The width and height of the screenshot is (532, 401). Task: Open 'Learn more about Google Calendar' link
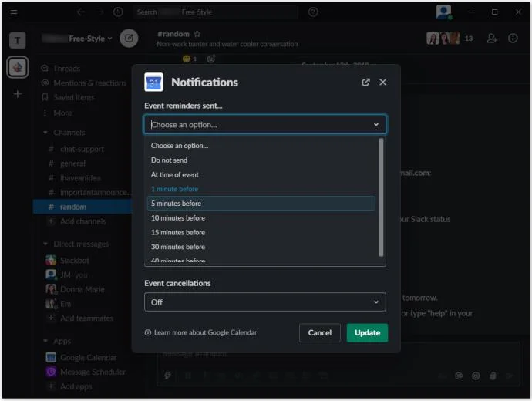(x=201, y=332)
